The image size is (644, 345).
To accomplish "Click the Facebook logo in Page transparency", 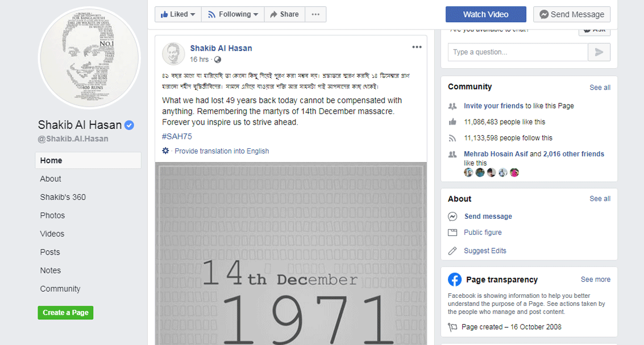I will tap(455, 280).
